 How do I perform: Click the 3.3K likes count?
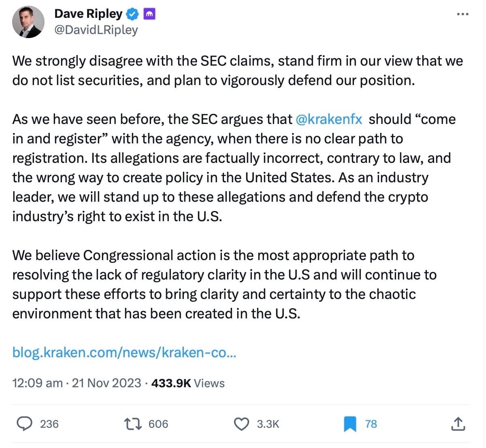coord(268,424)
